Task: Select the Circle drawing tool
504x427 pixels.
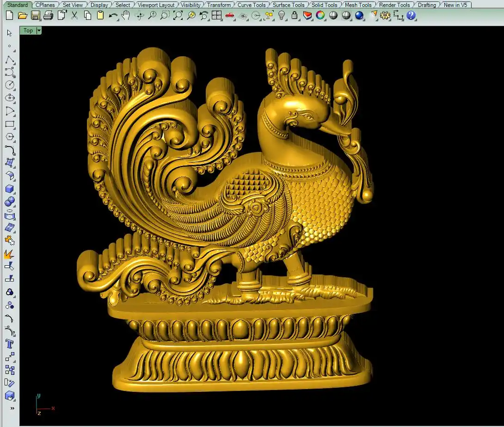Action: pyautogui.click(x=9, y=85)
